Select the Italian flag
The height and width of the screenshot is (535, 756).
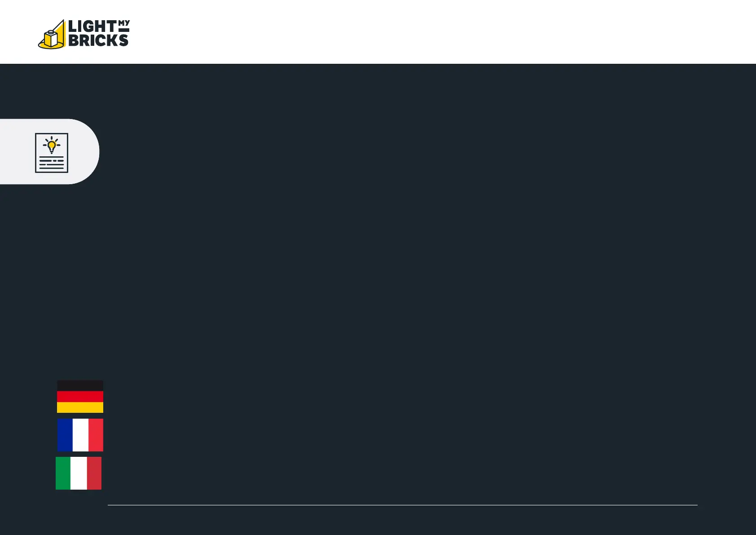click(79, 473)
